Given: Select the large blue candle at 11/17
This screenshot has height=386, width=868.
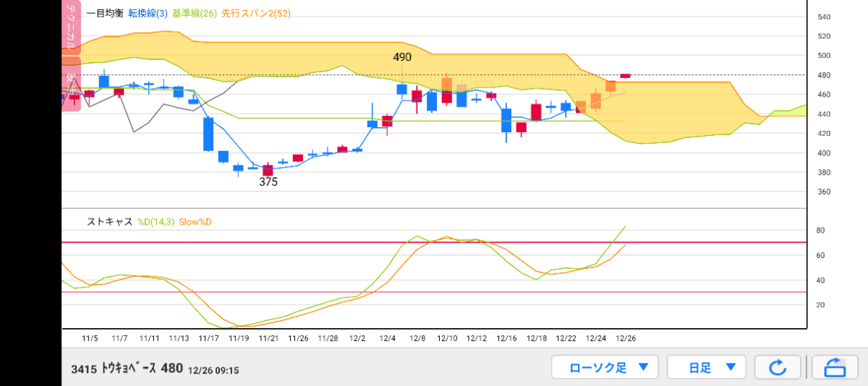Looking at the screenshot, I should pos(208,134).
